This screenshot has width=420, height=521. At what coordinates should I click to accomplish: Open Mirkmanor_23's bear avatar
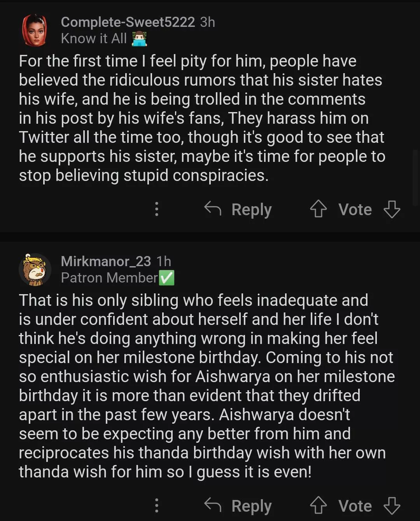tap(35, 269)
